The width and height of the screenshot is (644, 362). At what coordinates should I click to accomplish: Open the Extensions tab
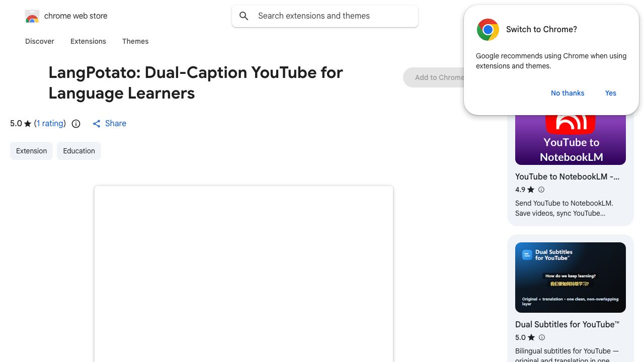click(x=88, y=41)
